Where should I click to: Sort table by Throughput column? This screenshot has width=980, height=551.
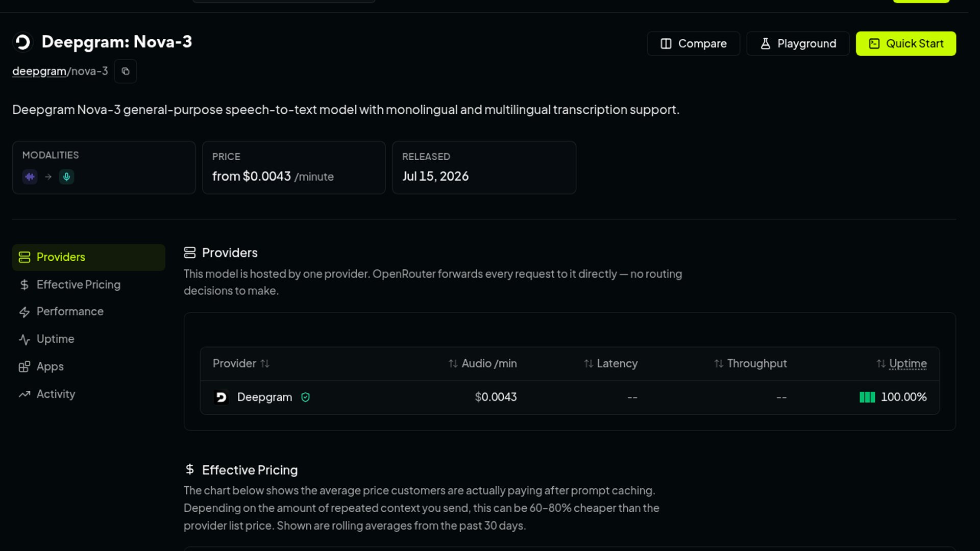tap(750, 364)
